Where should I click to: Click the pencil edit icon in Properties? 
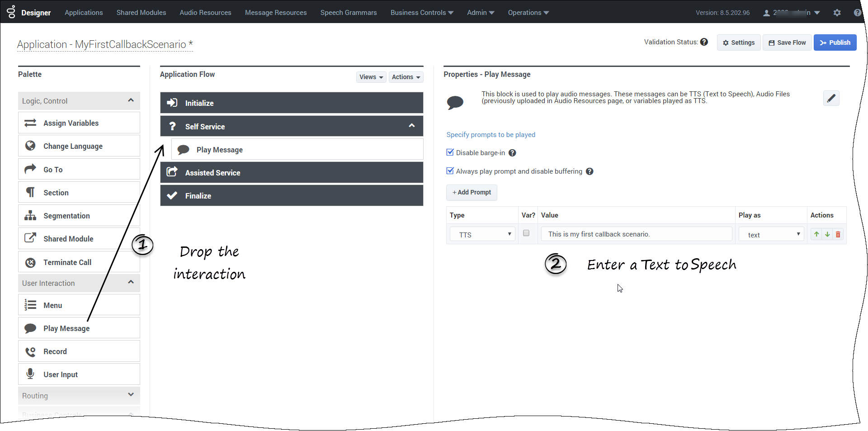point(831,98)
